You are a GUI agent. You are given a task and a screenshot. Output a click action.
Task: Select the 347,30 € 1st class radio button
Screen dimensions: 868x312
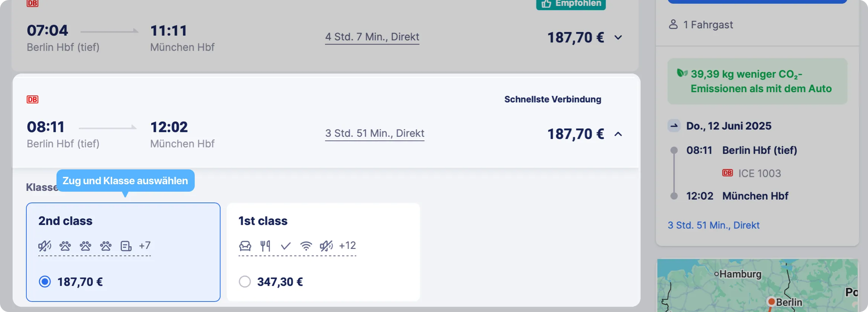[245, 282]
